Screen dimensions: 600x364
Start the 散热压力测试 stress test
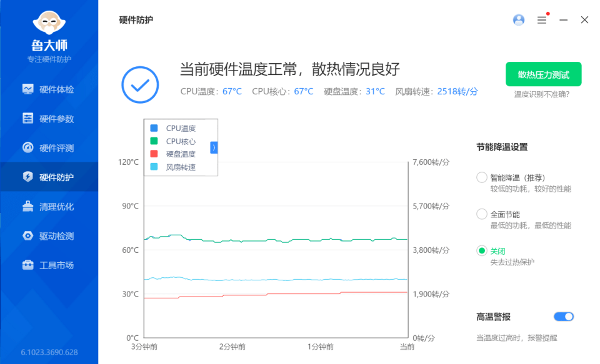pyautogui.click(x=543, y=74)
